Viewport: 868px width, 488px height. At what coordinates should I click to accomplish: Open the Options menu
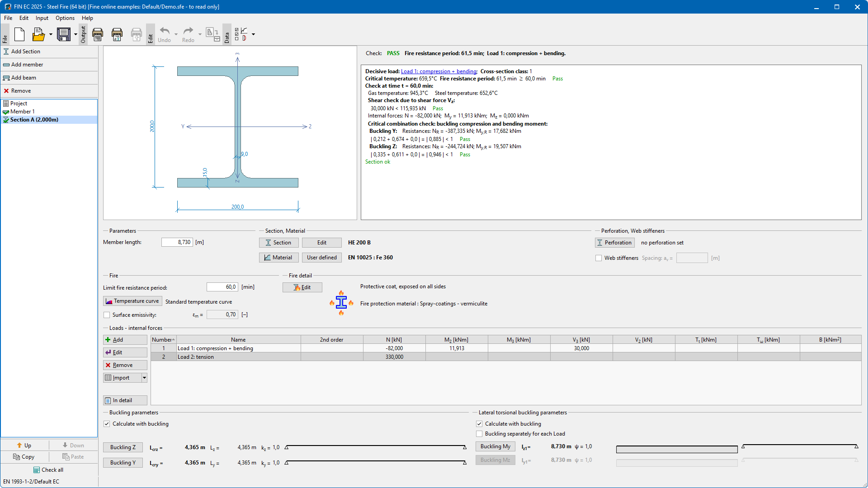point(65,18)
